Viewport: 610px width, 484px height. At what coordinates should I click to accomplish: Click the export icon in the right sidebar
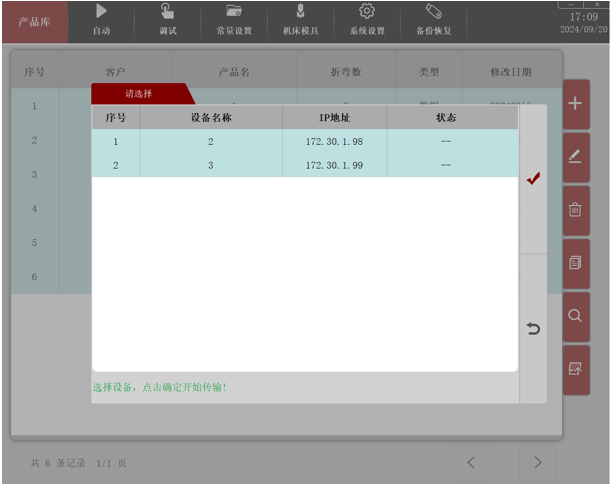click(575, 369)
